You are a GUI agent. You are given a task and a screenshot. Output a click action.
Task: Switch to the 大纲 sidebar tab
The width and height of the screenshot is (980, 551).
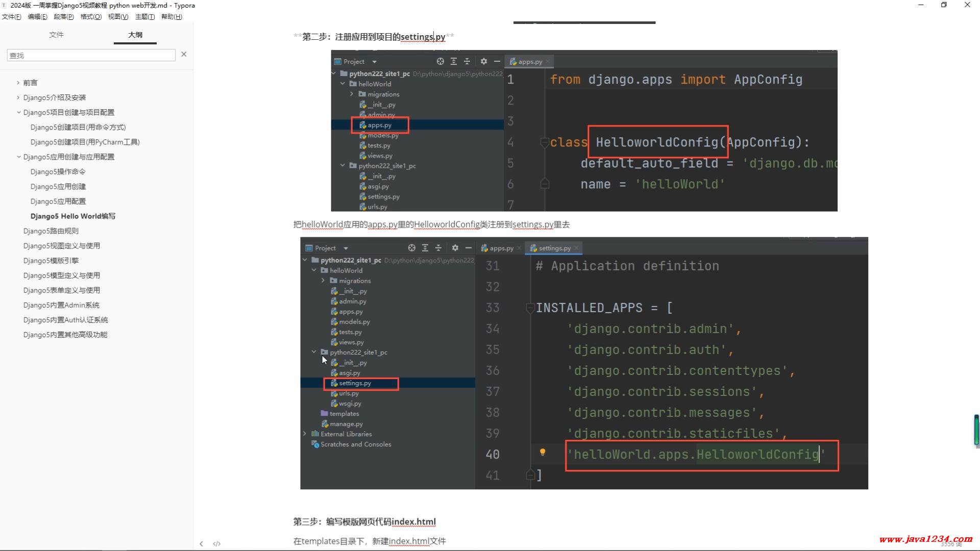pyautogui.click(x=135, y=35)
